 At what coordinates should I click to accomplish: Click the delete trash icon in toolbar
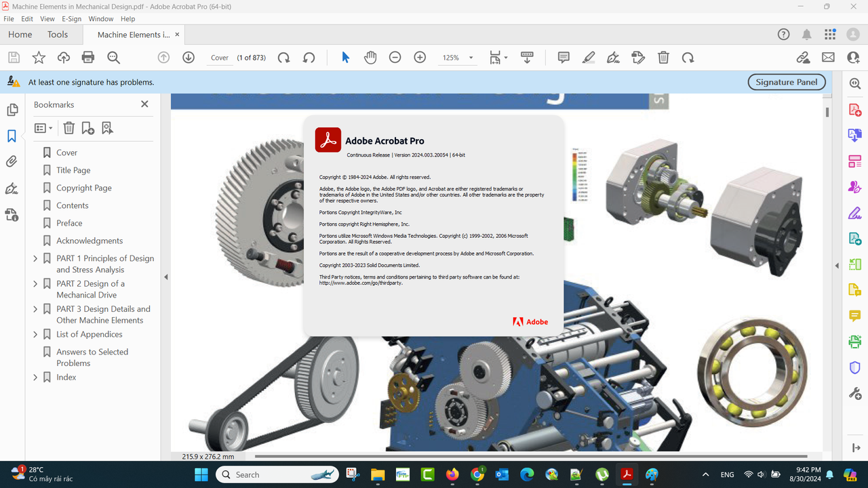[663, 58]
